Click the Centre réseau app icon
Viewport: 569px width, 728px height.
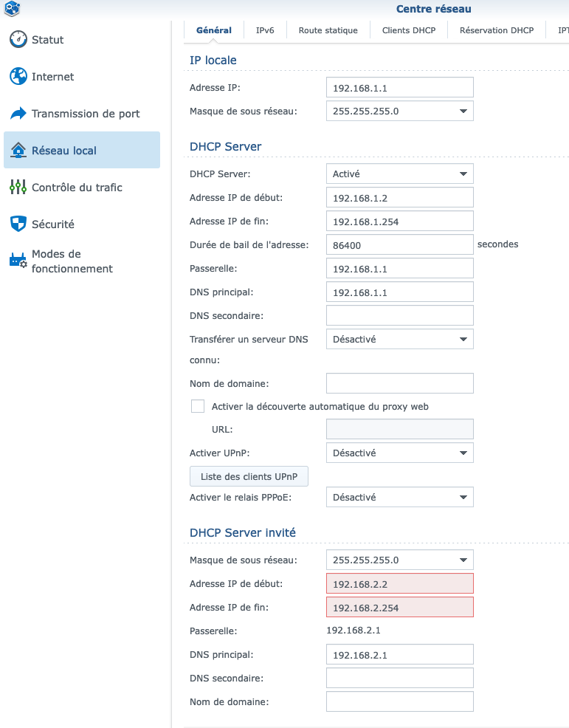(x=12, y=10)
